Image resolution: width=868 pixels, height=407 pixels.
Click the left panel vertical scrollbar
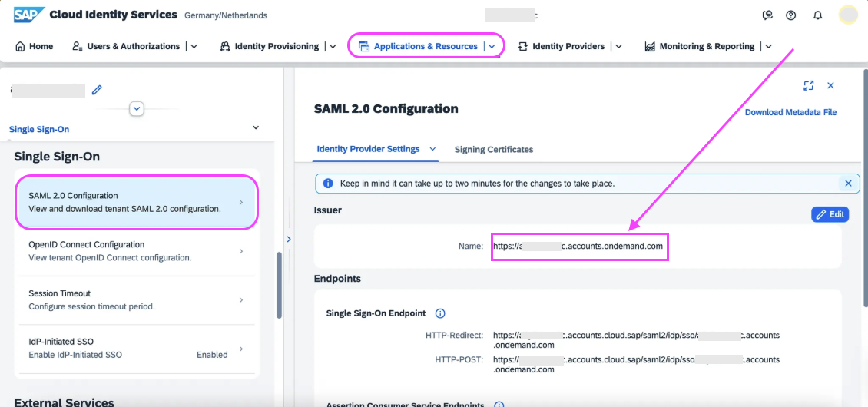click(x=280, y=285)
